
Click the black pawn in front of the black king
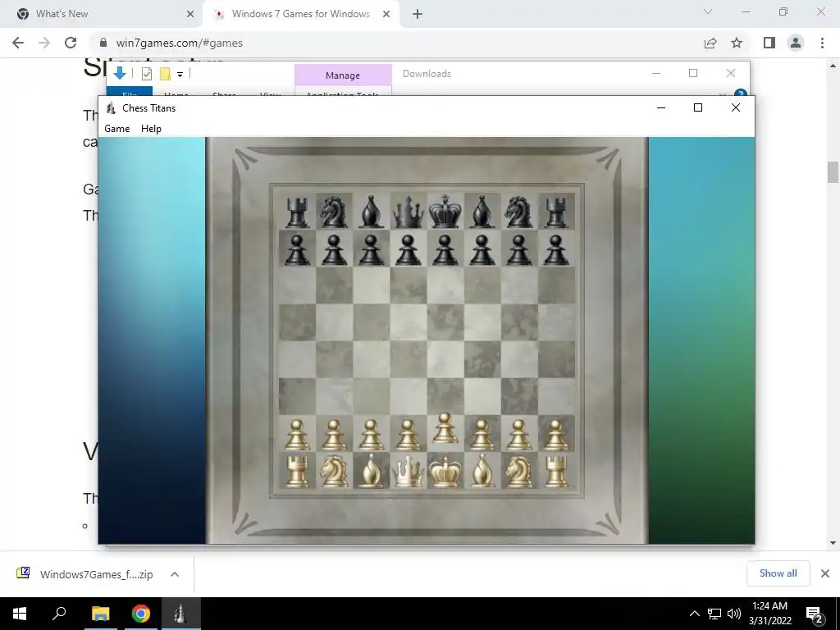445,249
